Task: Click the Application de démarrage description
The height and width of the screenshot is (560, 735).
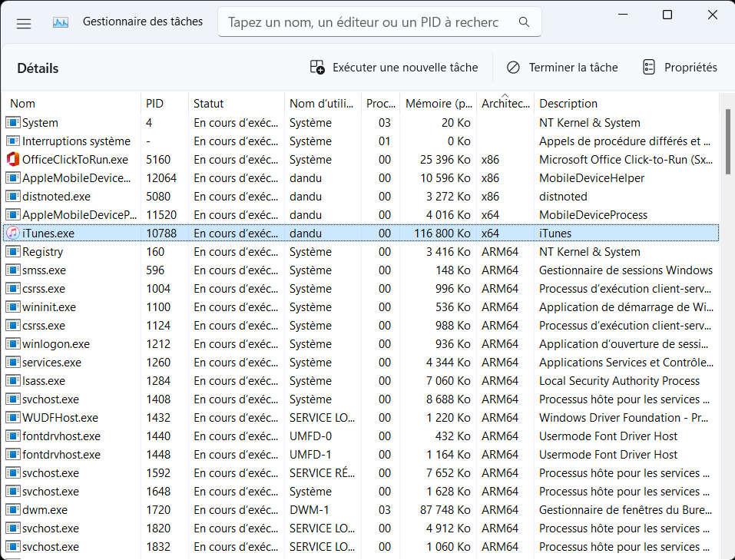Action: [626, 307]
